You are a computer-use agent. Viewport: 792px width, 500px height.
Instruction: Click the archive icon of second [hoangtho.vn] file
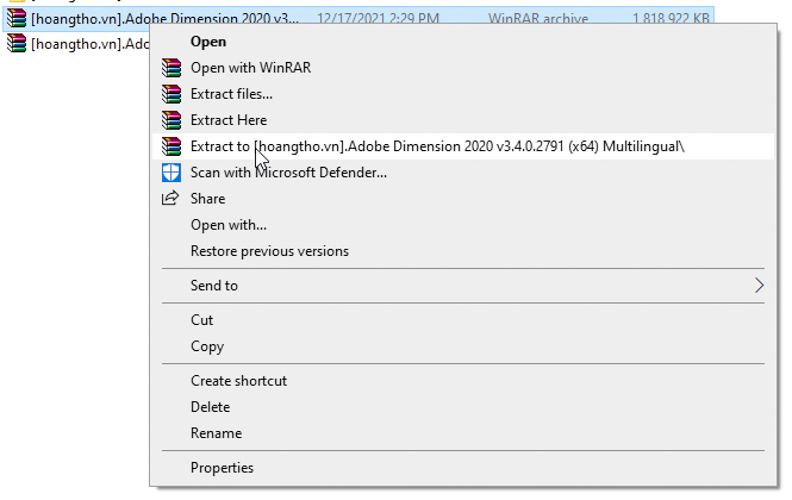tap(16, 43)
